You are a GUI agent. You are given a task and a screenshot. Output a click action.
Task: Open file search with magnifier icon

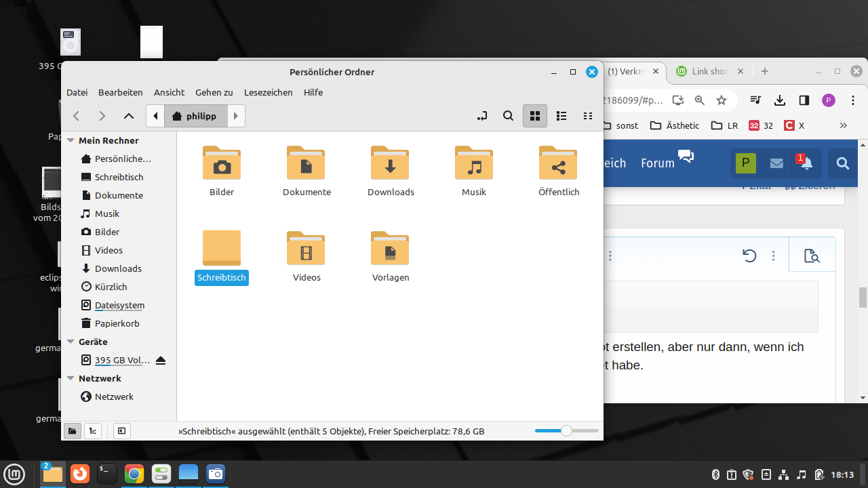[508, 116]
